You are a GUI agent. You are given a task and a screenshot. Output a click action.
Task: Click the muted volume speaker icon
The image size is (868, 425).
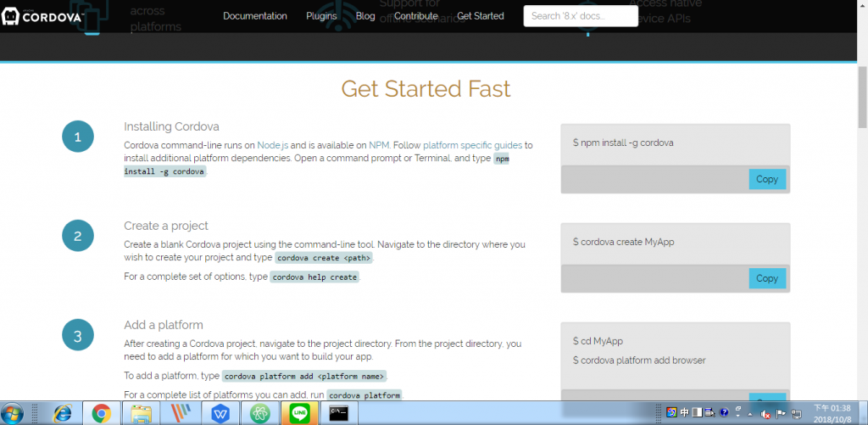point(766,414)
